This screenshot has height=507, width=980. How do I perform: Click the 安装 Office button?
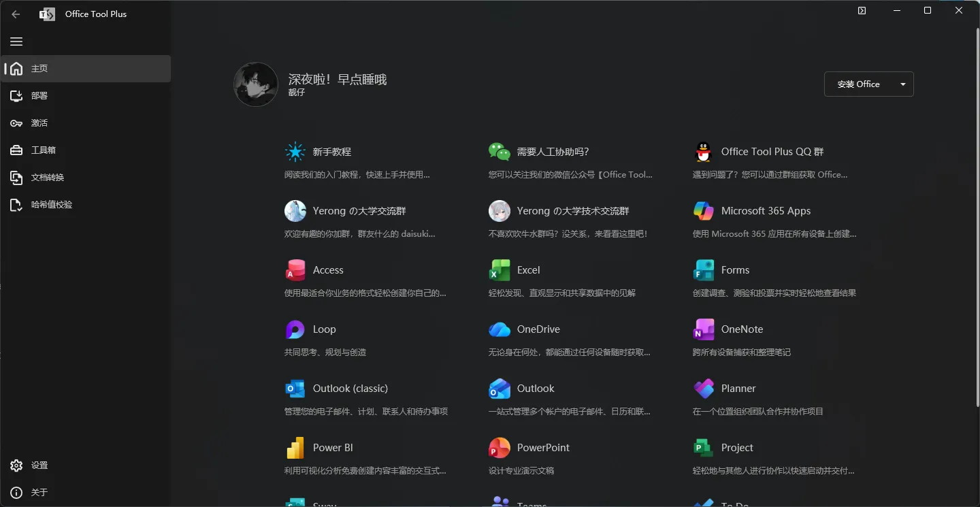(x=858, y=84)
